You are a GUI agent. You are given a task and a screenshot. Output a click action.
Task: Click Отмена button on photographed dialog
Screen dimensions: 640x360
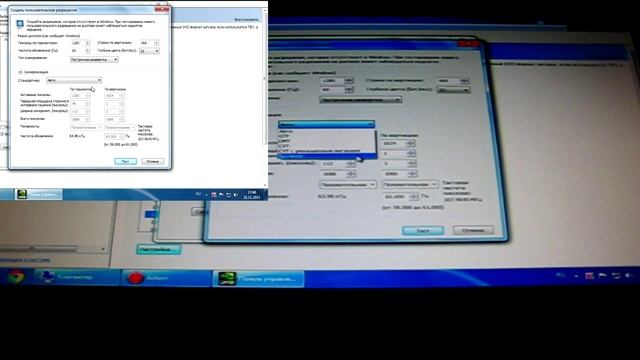click(x=473, y=230)
